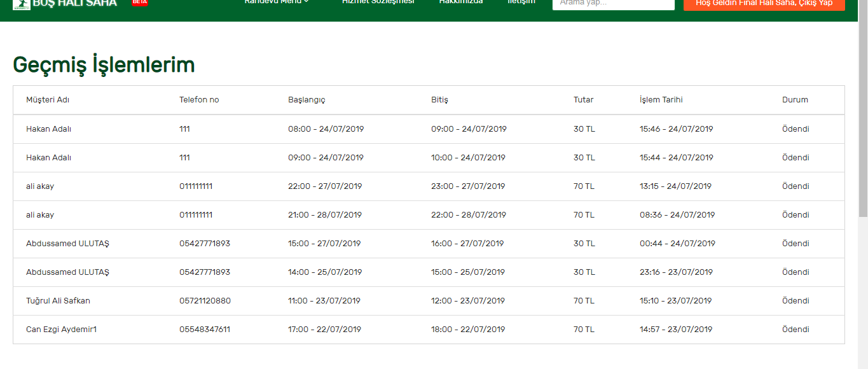This screenshot has width=868, height=369.
Task: Click transaction date 08:36 - 24/07/2019
Action: pos(677,215)
